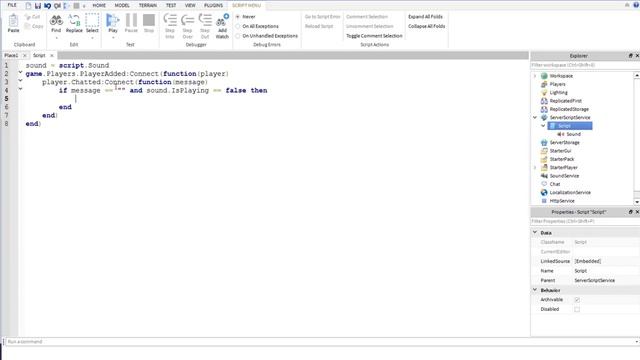Start the Play test
Viewport: 640px width, 360px height.
tap(113, 23)
